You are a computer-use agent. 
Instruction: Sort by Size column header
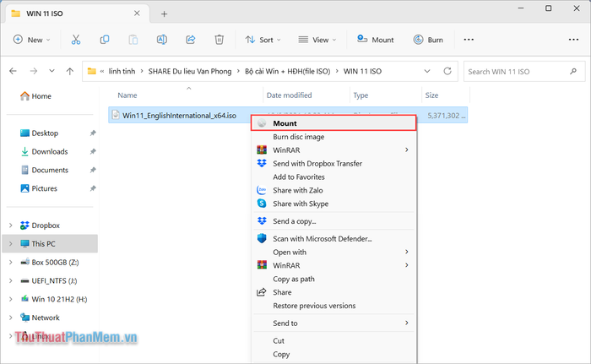[x=431, y=95]
